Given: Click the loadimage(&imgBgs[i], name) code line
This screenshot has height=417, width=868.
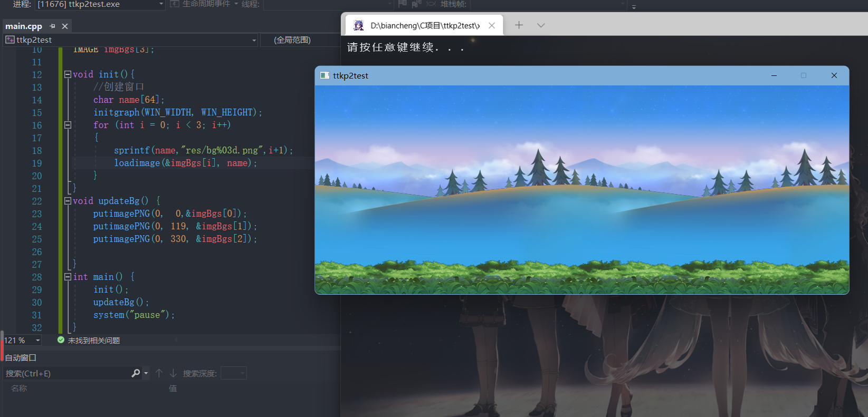Looking at the screenshot, I should 186,163.
